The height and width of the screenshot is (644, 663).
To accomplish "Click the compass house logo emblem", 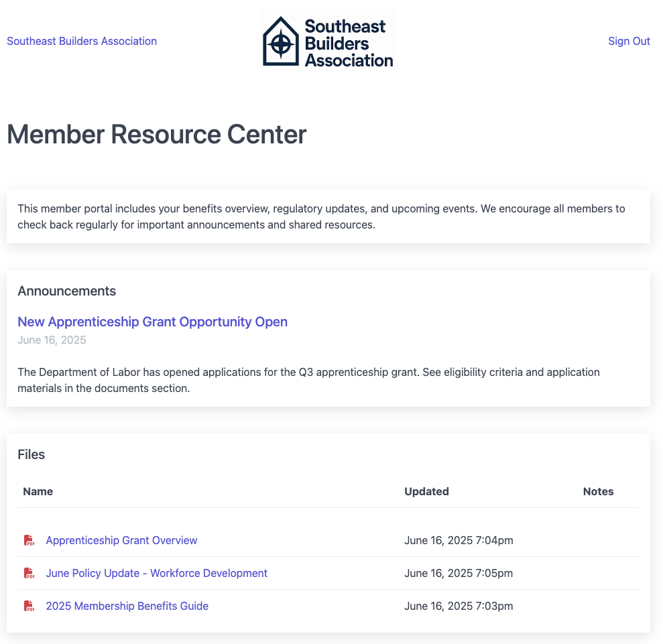I will coord(281,42).
